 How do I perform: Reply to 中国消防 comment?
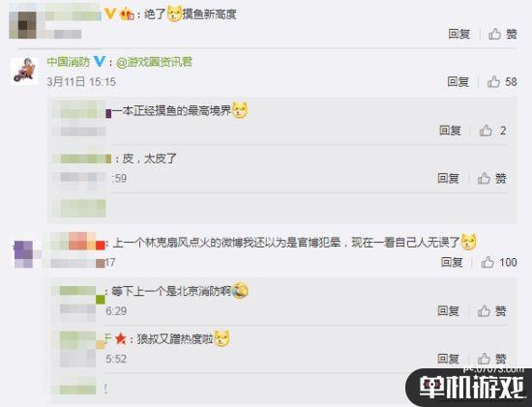pyautogui.click(x=458, y=82)
